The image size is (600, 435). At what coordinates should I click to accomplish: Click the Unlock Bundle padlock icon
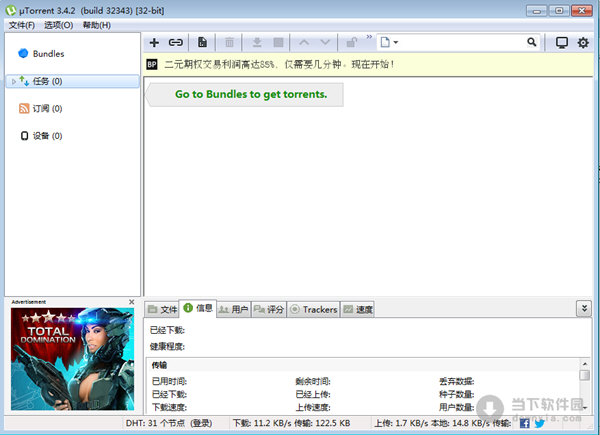(352, 42)
